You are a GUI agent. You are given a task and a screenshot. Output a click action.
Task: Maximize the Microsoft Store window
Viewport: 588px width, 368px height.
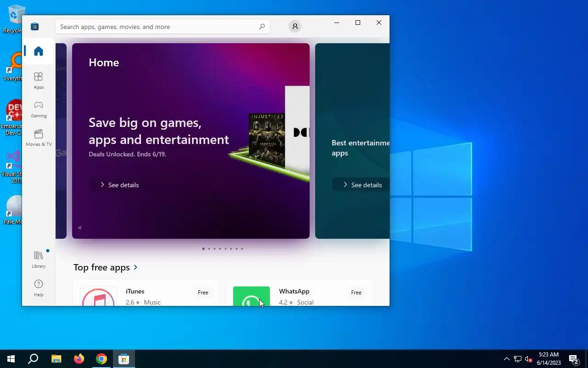coord(358,23)
